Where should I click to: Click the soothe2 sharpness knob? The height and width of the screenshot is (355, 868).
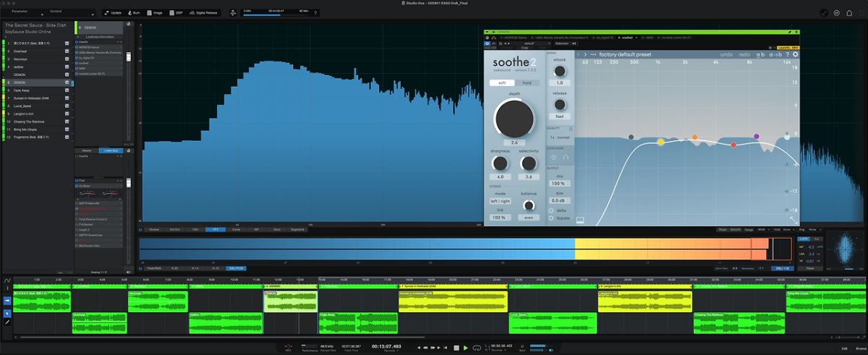(x=500, y=163)
